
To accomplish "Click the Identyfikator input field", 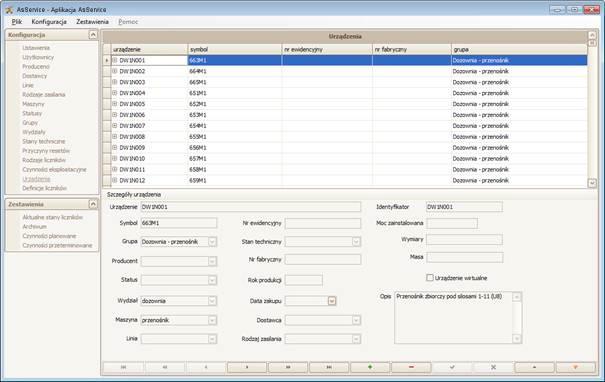I will click(465, 207).
